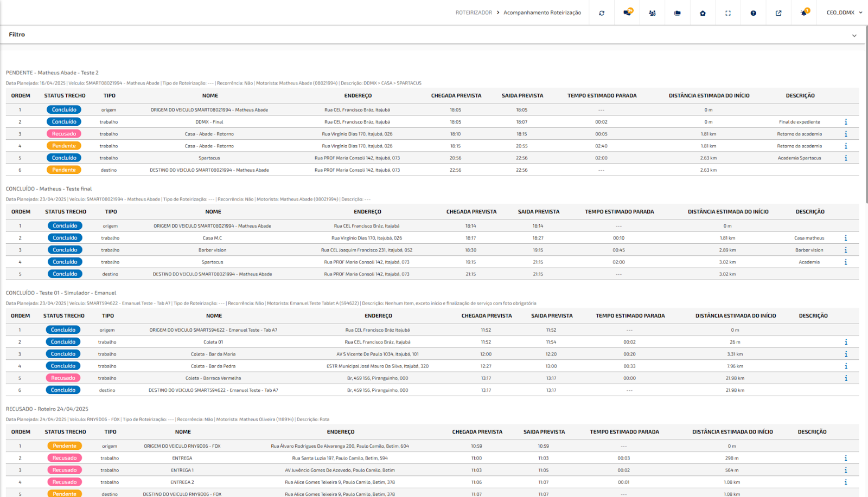This screenshot has height=497, width=868.
Task: Click description 'Final de expediente'
Action: point(800,122)
